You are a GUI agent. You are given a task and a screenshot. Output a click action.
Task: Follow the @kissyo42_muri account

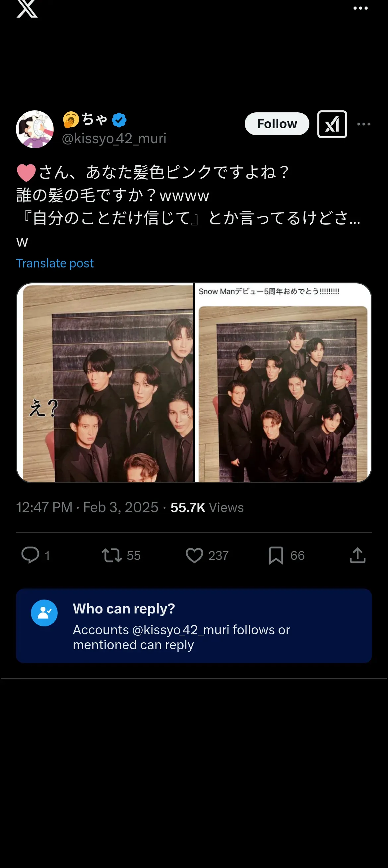(277, 124)
